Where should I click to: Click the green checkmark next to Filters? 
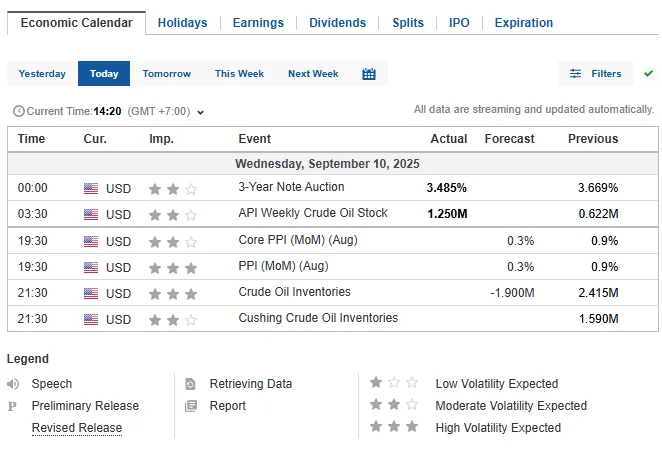[x=648, y=73]
